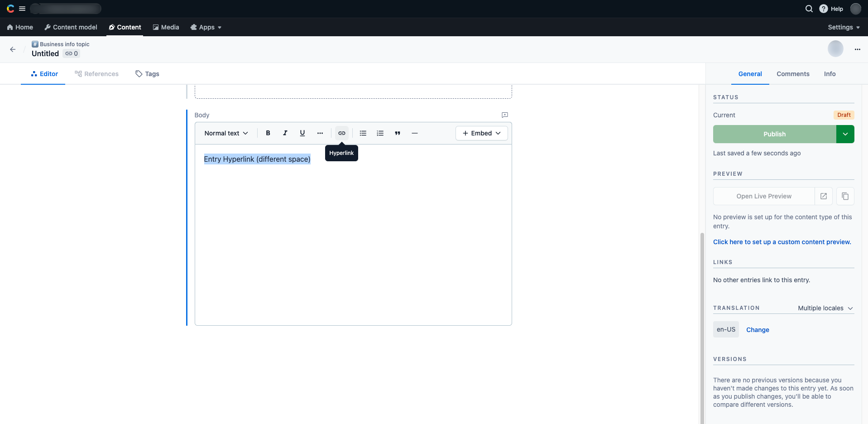Click the sidebar vertical scrollbar
Screen dimensions: 868x424
click(x=702, y=328)
